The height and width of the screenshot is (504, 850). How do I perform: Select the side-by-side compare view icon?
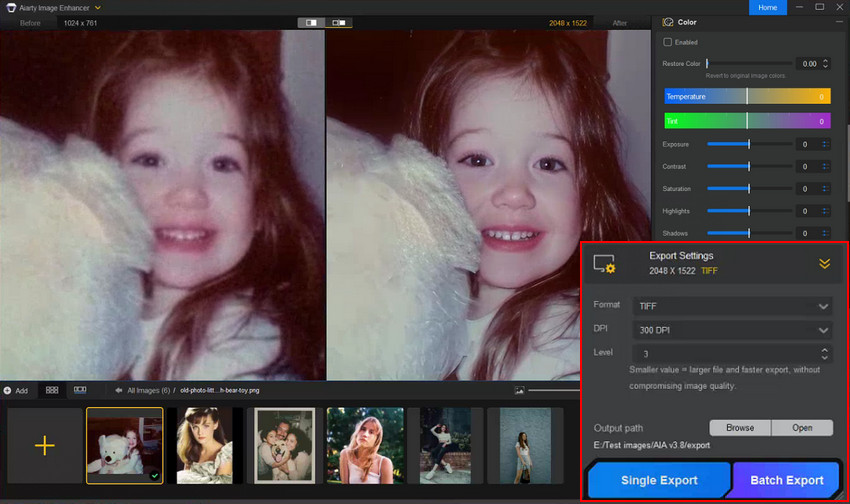311,23
